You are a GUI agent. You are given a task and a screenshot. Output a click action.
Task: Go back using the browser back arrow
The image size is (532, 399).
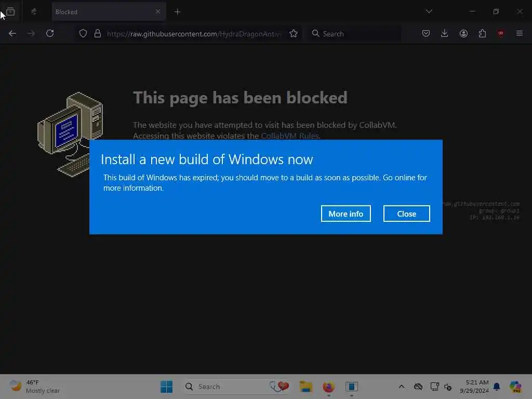pos(12,33)
